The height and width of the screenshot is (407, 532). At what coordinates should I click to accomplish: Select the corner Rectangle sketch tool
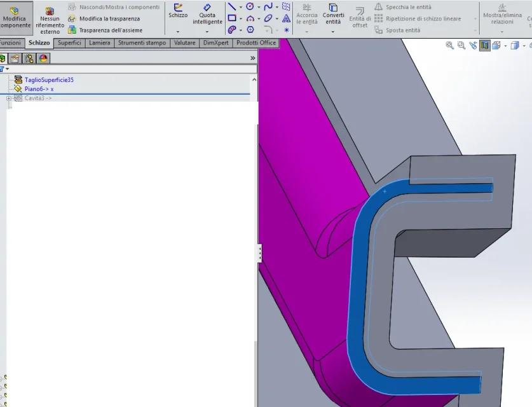tap(232, 18)
